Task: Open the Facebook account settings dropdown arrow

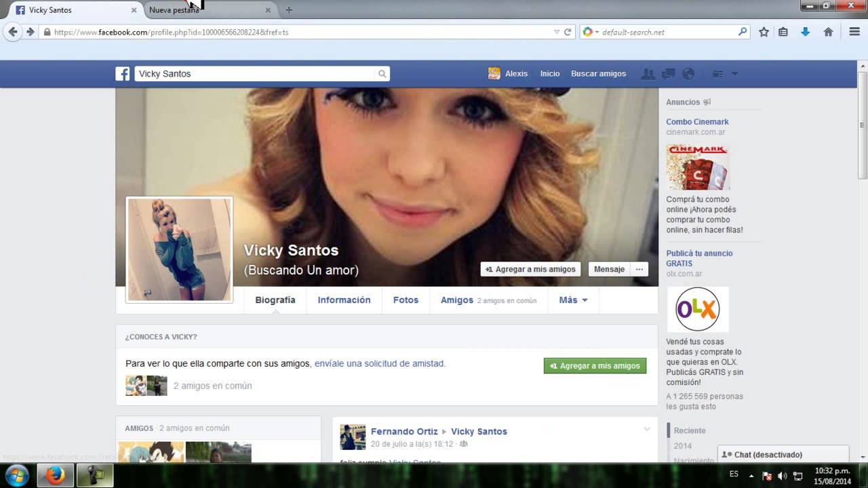Action: [735, 73]
